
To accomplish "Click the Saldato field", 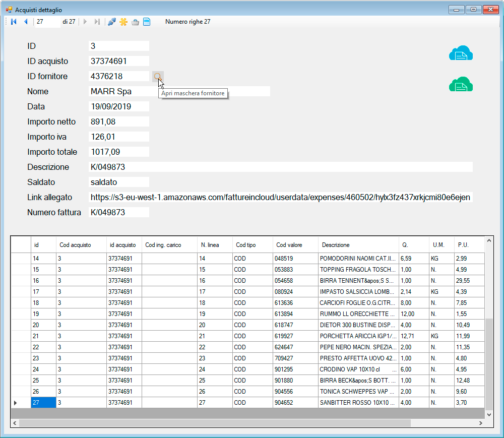I will point(118,182).
